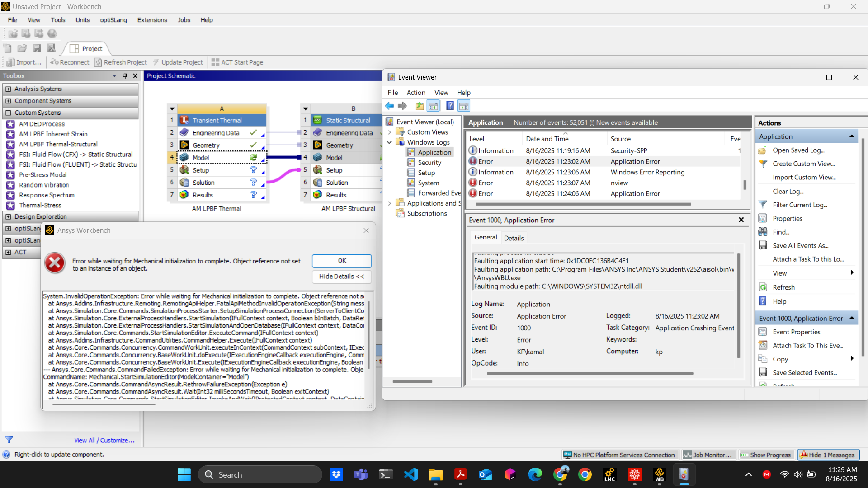Open system B dropdown arrow menu
The width and height of the screenshot is (868, 488).
pos(306,109)
